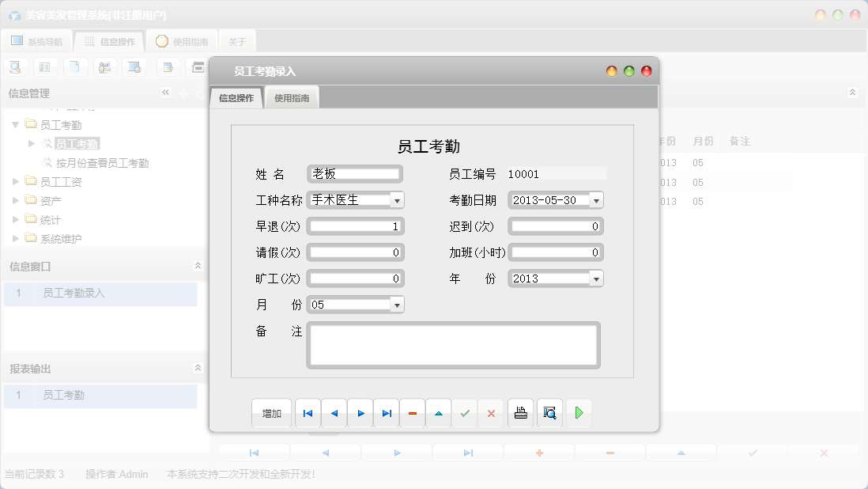
Task: Open the 工种名称 job title dropdown
Action: tap(398, 200)
